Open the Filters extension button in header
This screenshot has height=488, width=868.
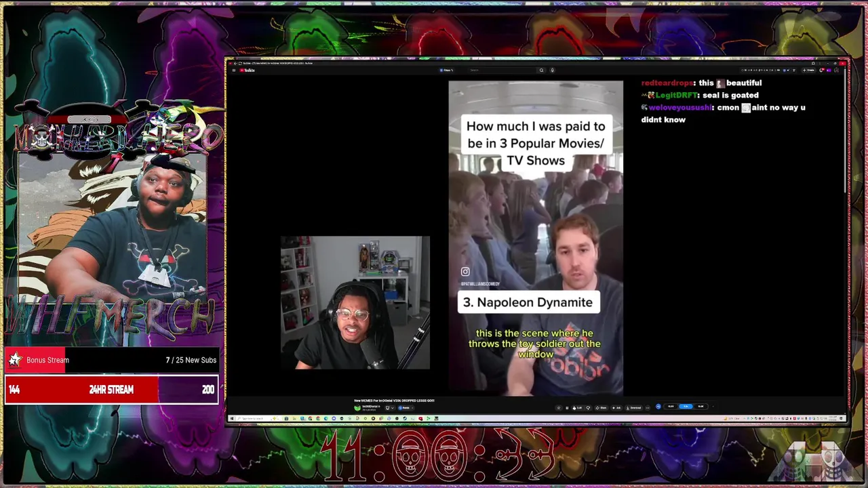[x=446, y=70]
